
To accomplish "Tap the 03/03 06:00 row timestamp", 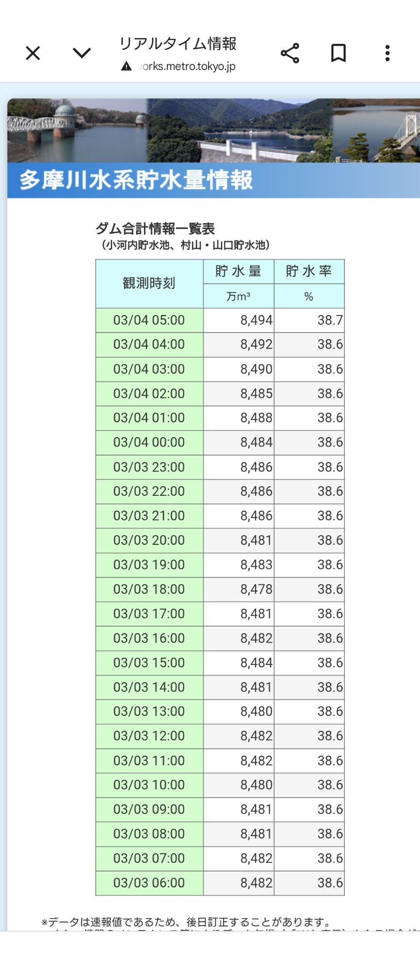I will coord(149,883).
